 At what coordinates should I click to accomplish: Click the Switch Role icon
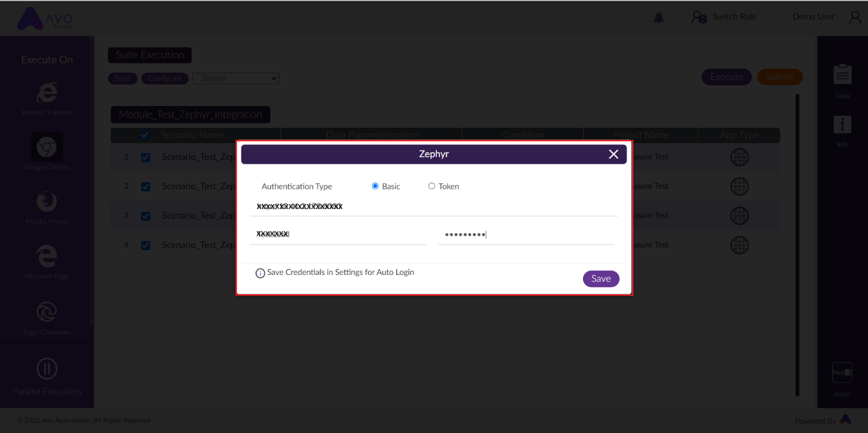pyautogui.click(x=699, y=17)
